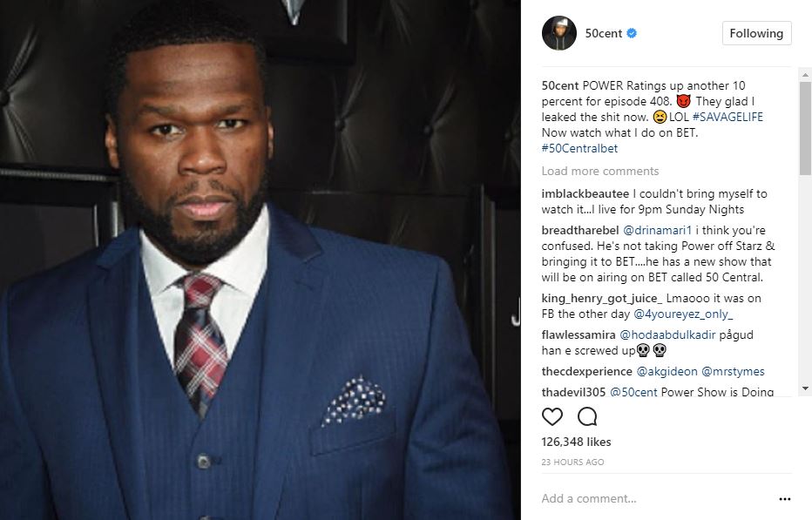Expand Load more comments
The width and height of the screenshot is (812, 520).
[600, 171]
